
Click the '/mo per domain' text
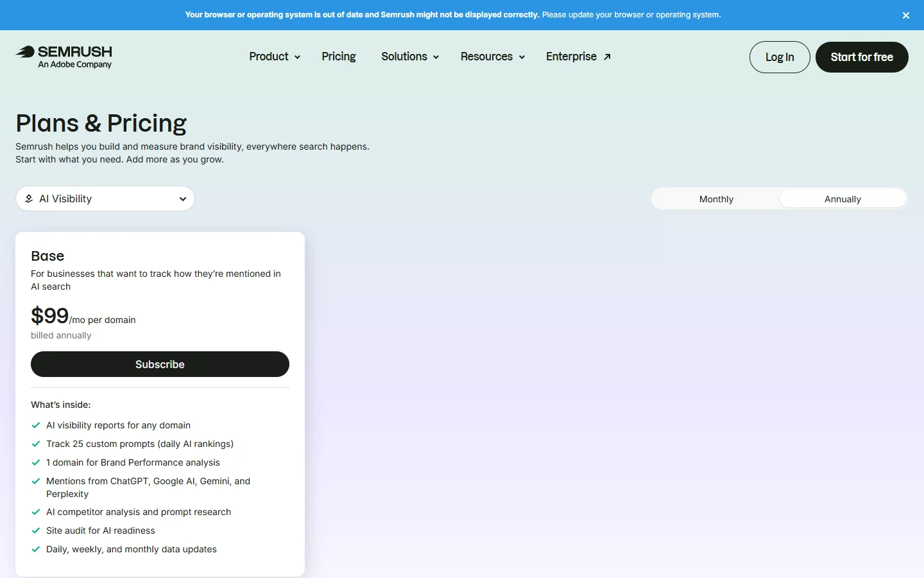pos(103,320)
